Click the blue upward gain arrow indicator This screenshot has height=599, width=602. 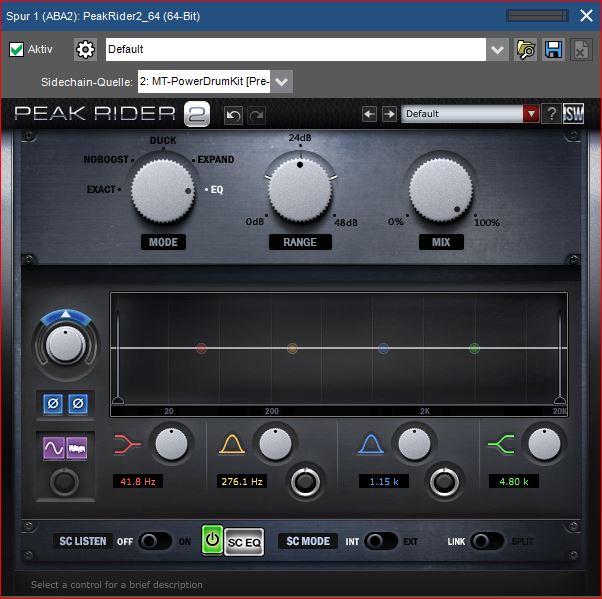coord(66,315)
